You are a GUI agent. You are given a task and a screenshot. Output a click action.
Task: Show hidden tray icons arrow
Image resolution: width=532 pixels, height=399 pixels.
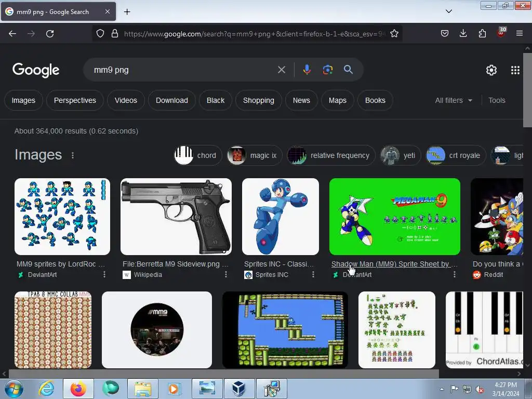point(442,389)
